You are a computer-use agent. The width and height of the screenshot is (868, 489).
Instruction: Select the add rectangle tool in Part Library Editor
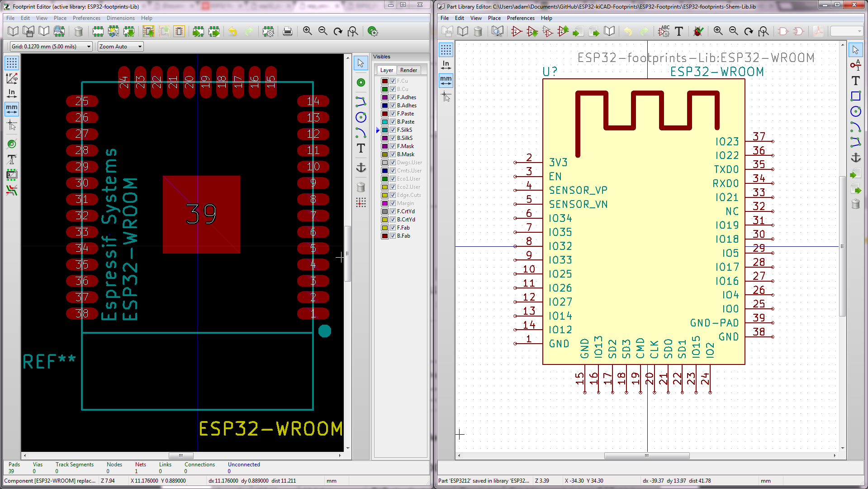pyautogui.click(x=855, y=96)
